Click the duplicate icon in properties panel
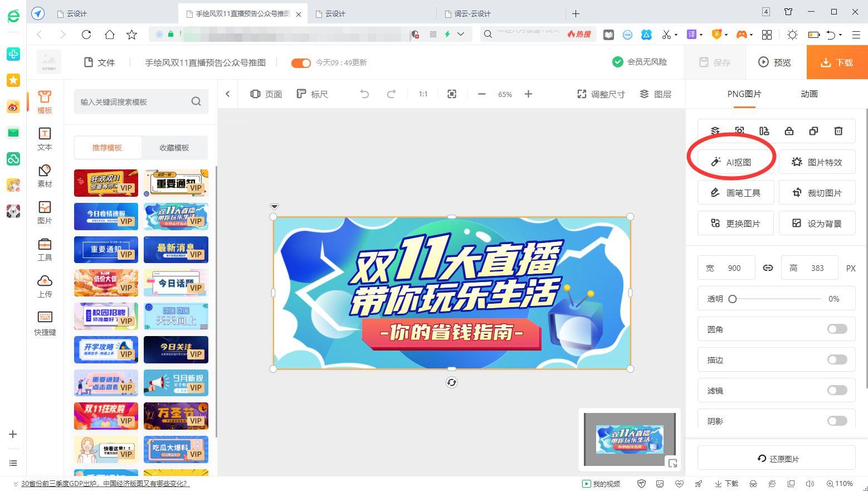Viewport: 868px width, 491px height. pos(813,131)
